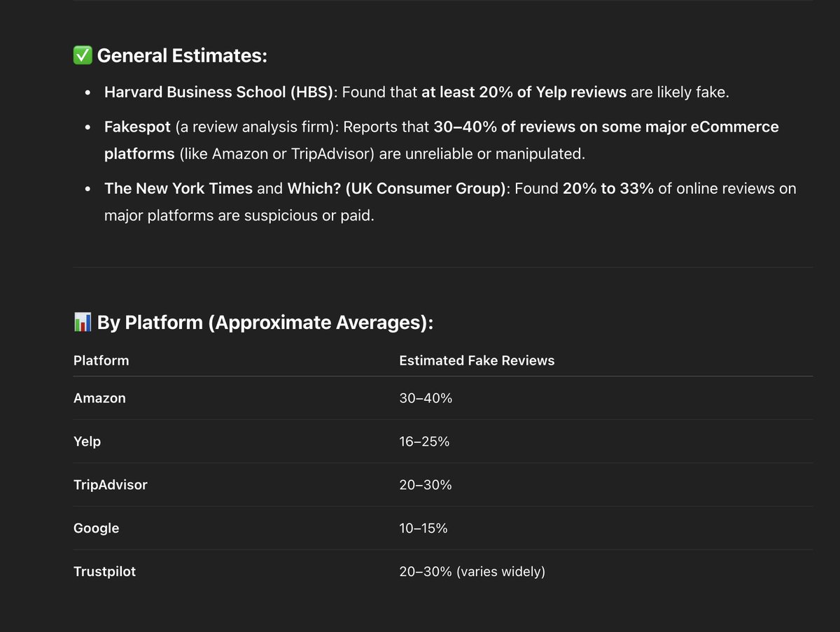Select the Google table row label

pos(96,528)
